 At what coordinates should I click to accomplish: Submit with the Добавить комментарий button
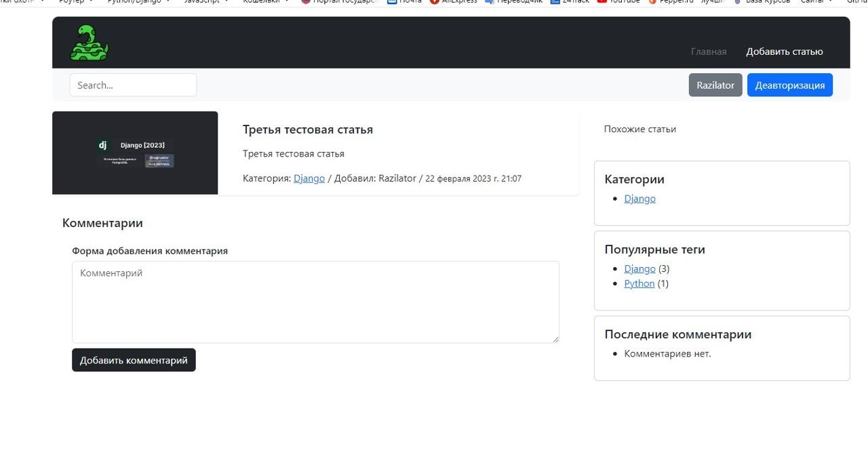point(134,360)
